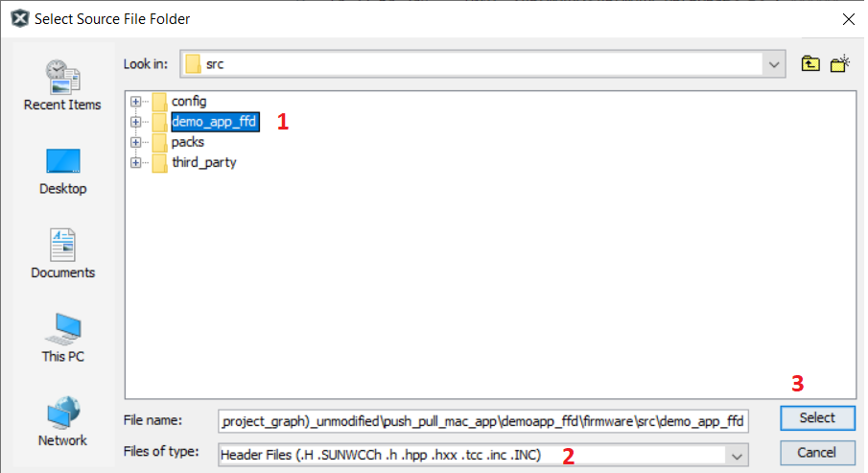Expand the packs folder node
Viewport: 868px width, 473px height.
tap(135, 142)
